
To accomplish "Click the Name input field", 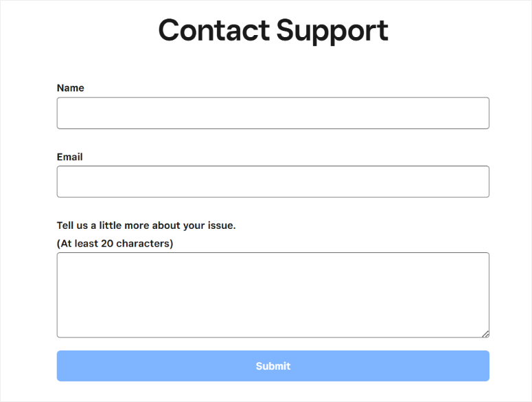I will [273, 113].
